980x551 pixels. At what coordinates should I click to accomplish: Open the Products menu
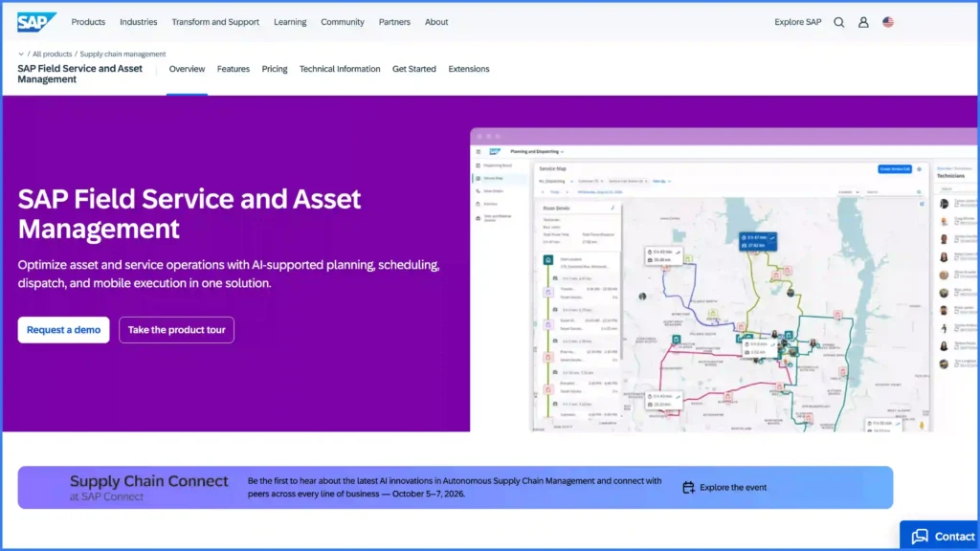coord(88,22)
